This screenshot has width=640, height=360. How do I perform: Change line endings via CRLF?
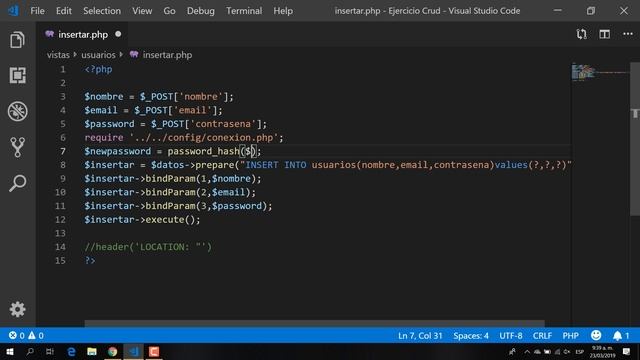pyautogui.click(x=542, y=336)
